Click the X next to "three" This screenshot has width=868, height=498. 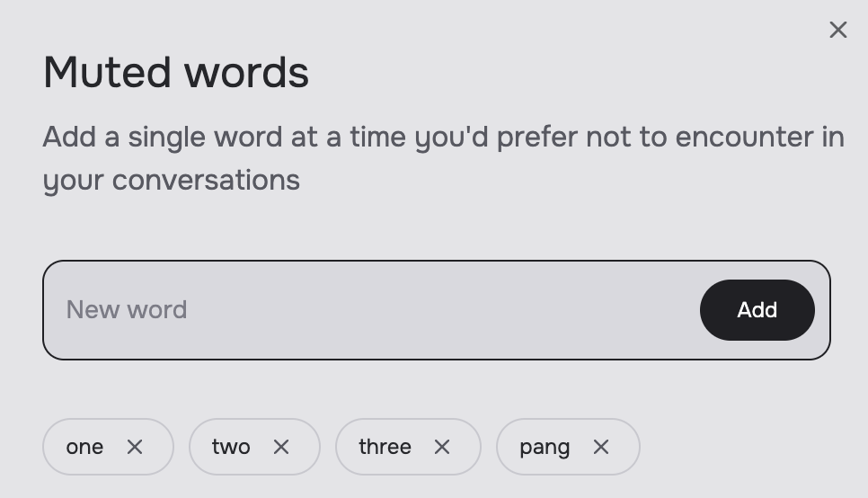(442, 447)
